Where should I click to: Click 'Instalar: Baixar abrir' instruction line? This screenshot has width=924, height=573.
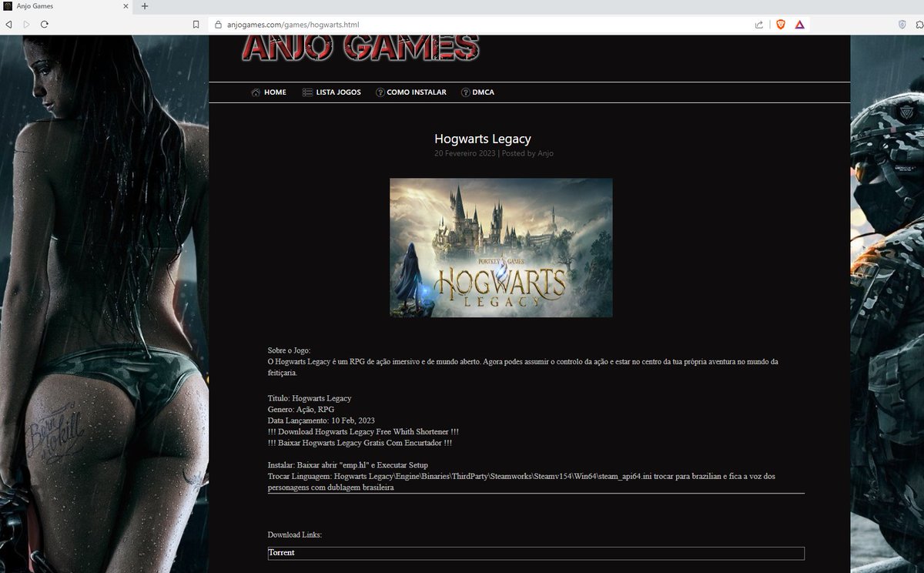[x=348, y=465]
